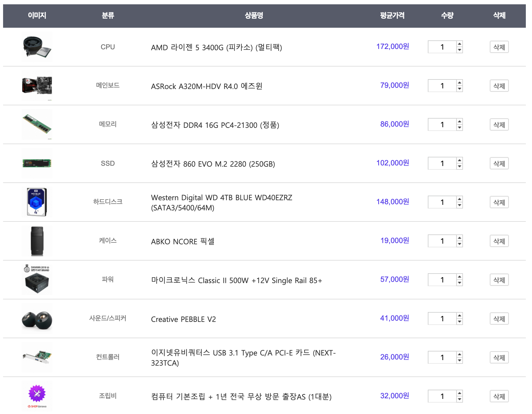
Task: Click the WD Blue hard disk thumbnail
Action: pyautogui.click(x=37, y=202)
